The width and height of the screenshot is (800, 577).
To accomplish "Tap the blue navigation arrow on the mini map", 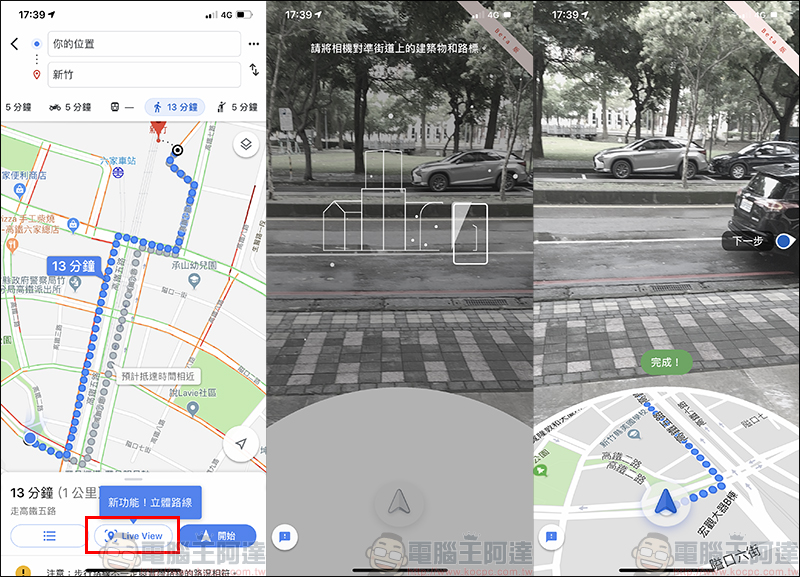I will 664,507.
